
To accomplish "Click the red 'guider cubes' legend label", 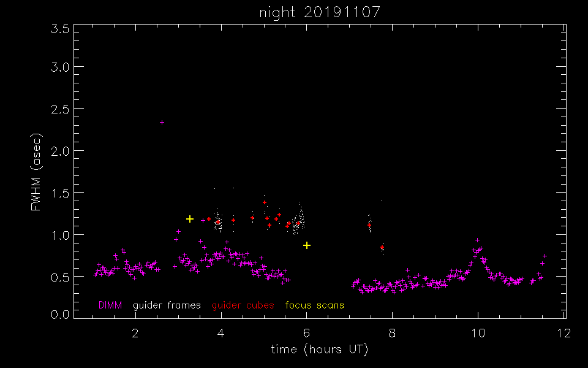I will click(243, 305).
